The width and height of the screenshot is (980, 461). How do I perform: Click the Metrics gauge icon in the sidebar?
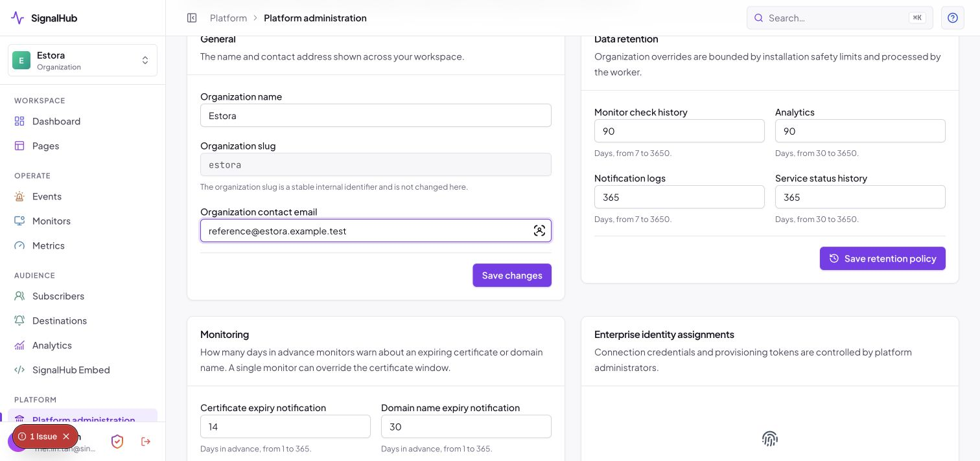tap(19, 245)
